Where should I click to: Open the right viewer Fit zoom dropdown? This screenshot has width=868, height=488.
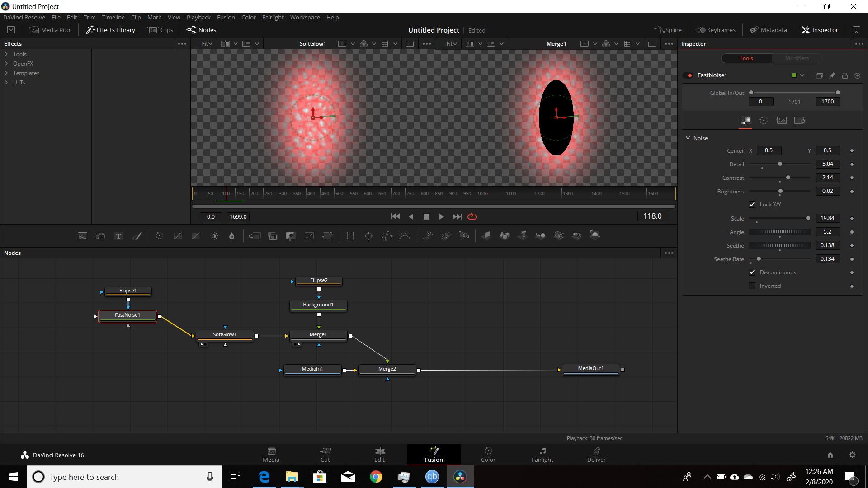451,44
